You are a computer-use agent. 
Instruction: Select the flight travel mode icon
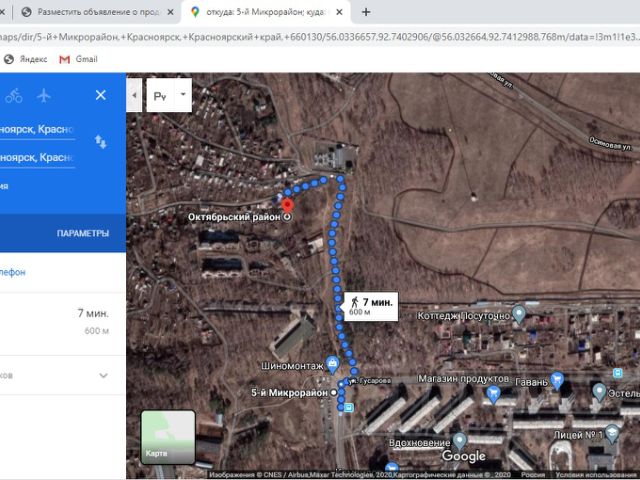point(43,96)
